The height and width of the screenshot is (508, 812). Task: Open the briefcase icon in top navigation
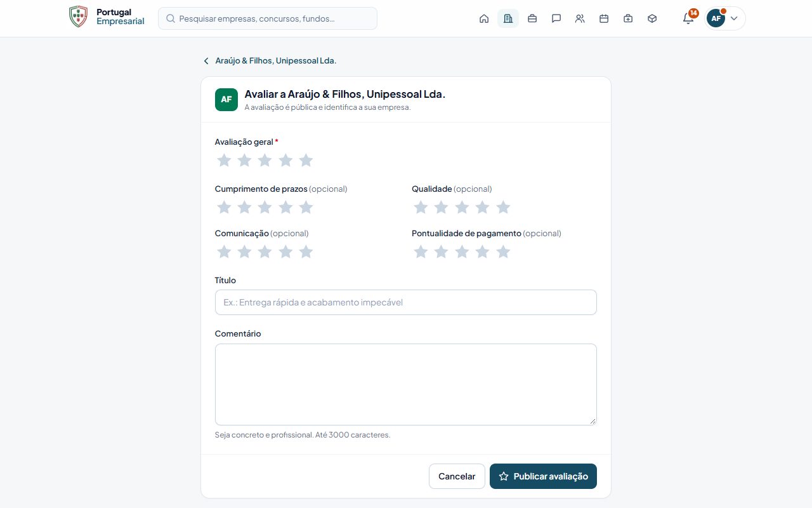(532, 18)
